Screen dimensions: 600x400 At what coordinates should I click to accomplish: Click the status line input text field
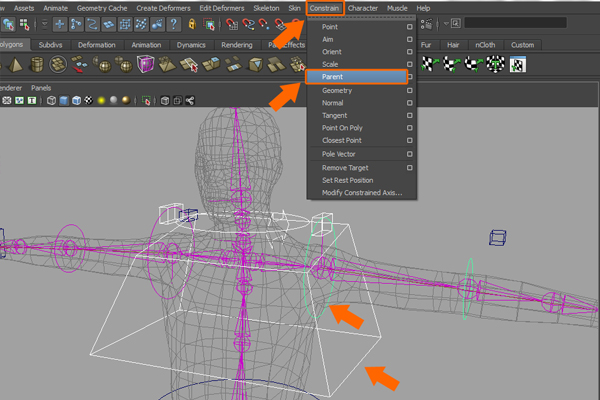515,23
